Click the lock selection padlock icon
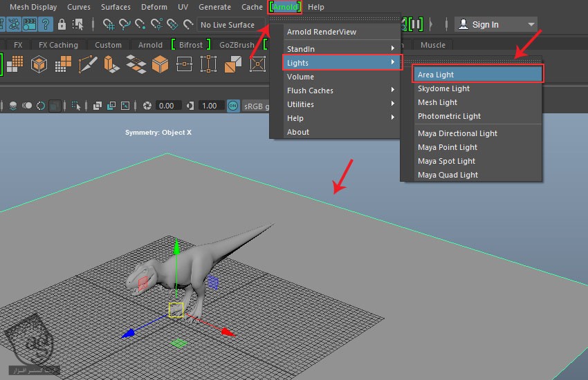 62,25
